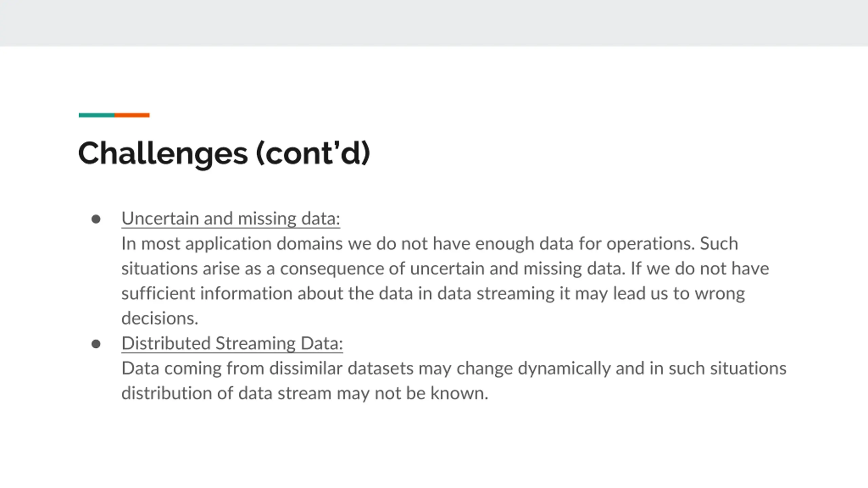This screenshot has height=488, width=868.
Task: Click the slide title Challenges (cont'd)
Action: tap(224, 154)
